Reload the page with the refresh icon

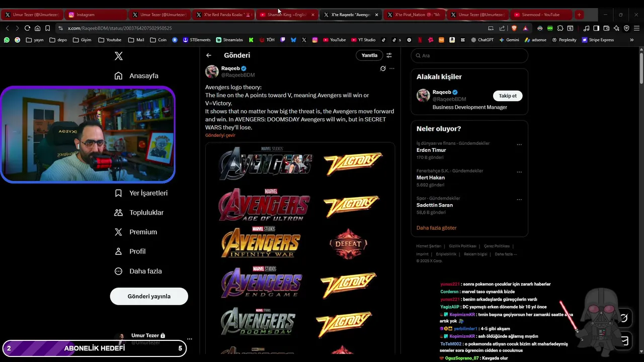(x=27, y=28)
